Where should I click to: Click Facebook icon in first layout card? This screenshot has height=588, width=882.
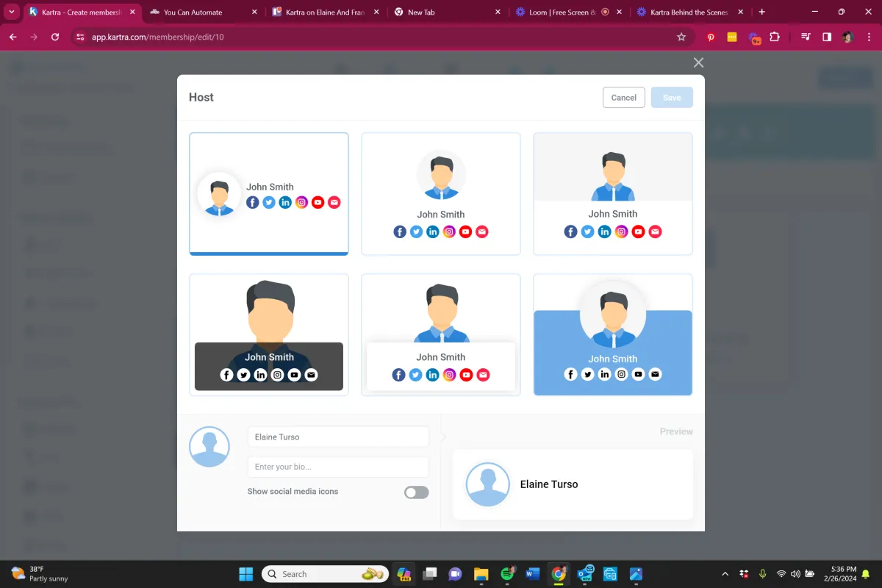point(253,202)
